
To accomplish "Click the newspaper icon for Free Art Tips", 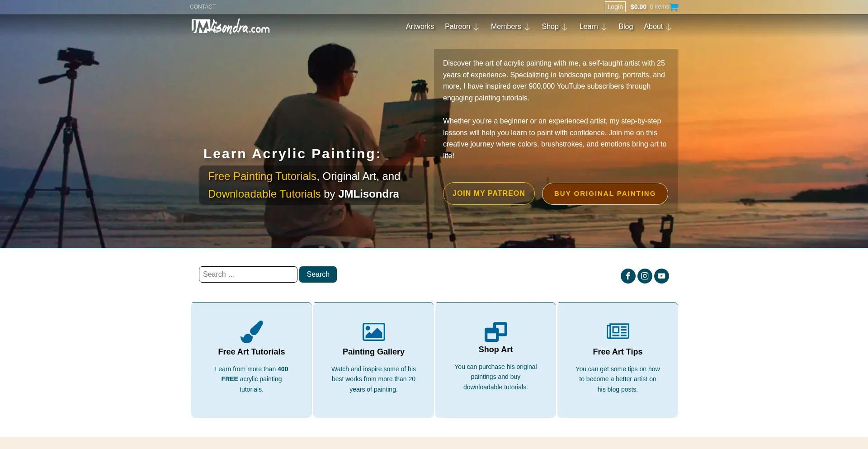I will [x=618, y=331].
